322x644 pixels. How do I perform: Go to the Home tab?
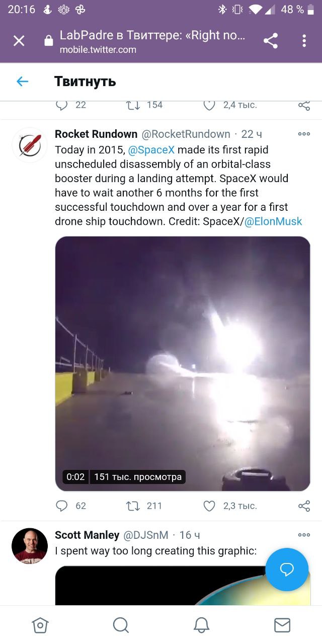(40, 625)
